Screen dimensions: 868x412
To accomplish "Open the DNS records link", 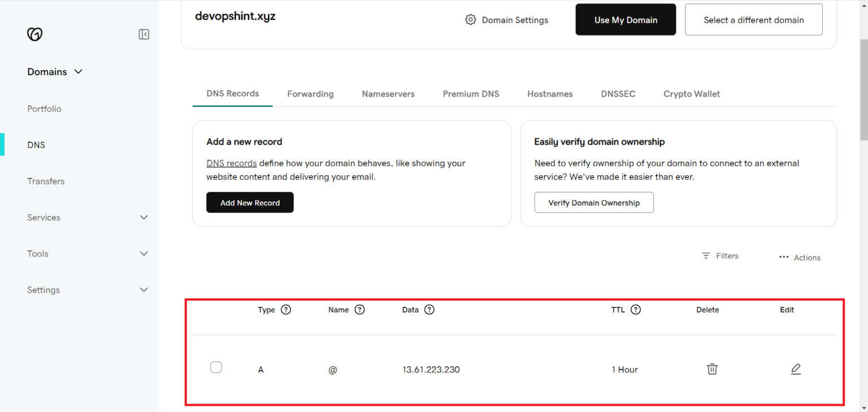I will pyautogui.click(x=231, y=163).
